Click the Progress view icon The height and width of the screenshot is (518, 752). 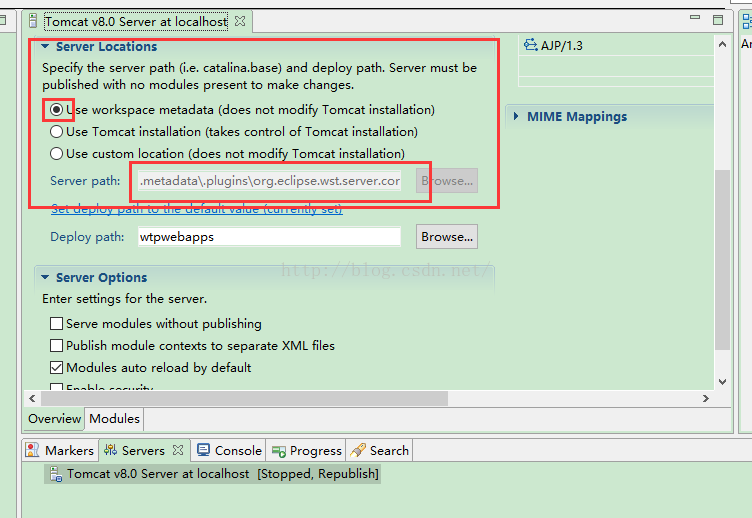279,451
